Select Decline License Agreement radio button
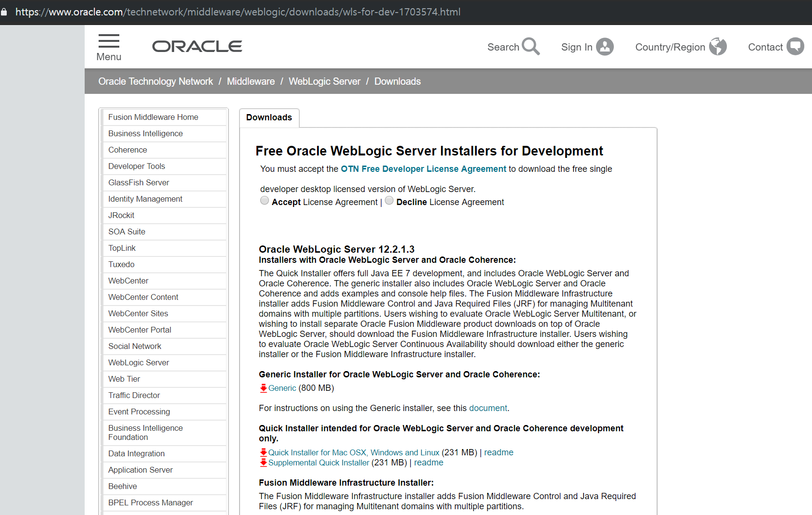 click(x=389, y=201)
